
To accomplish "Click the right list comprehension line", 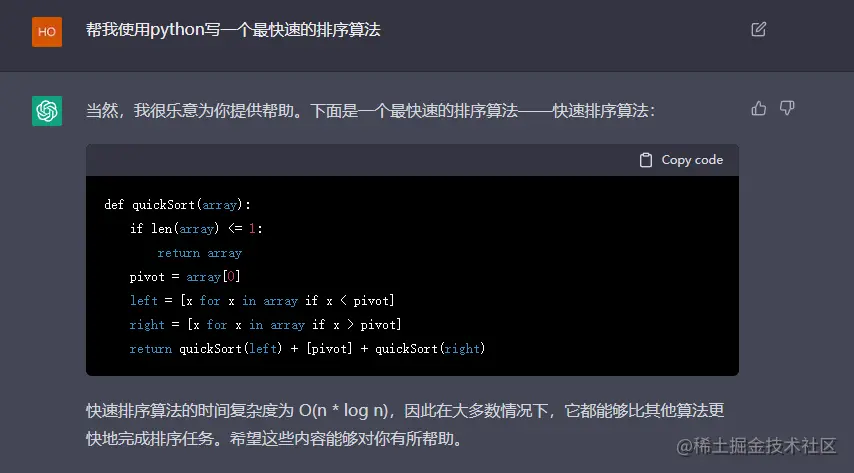I will (265, 325).
